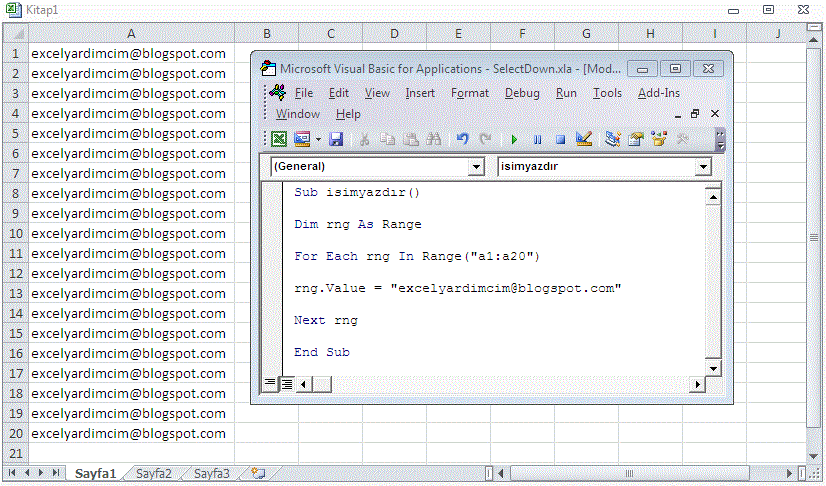The height and width of the screenshot is (486, 826).
Task: Restore the inner module window
Action: 695,114
